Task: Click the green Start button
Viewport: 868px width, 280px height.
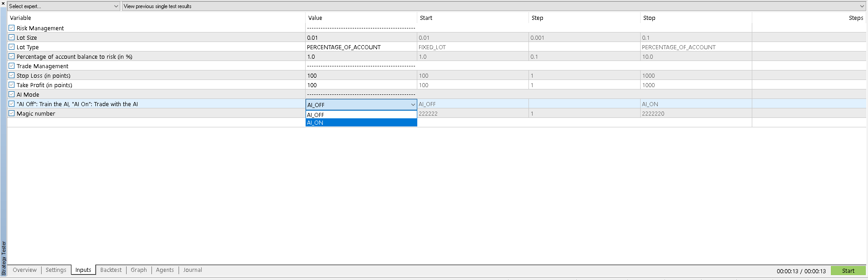Action: point(848,271)
